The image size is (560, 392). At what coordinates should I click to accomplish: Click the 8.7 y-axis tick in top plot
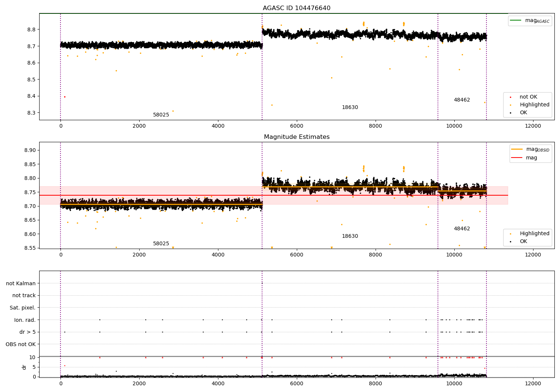point(31,46)
